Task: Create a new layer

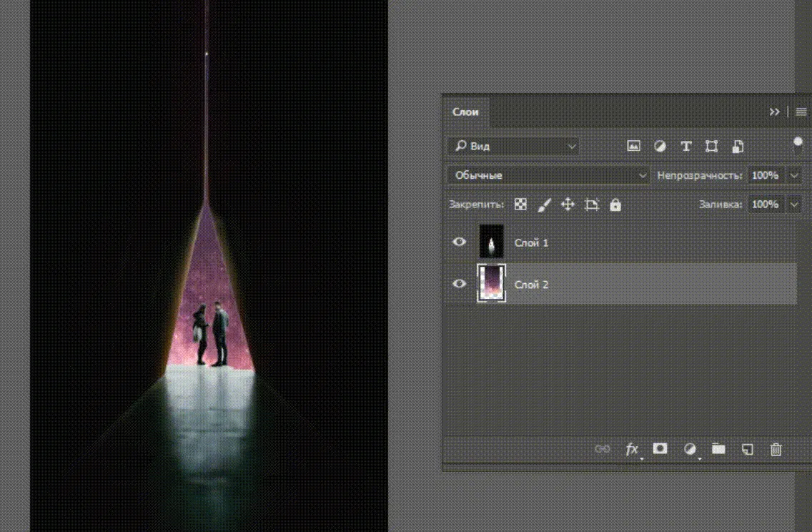Action: click(x=747, y=449)
